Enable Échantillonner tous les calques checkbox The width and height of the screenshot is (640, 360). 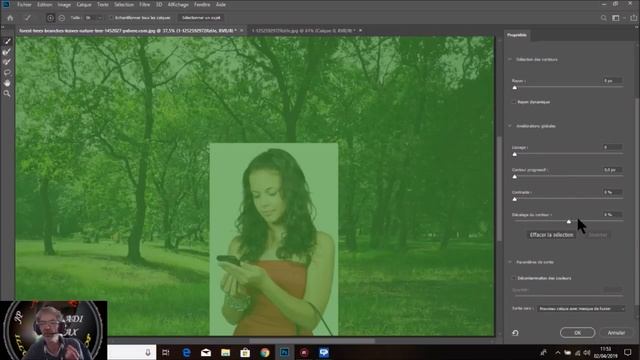[111, 18]
